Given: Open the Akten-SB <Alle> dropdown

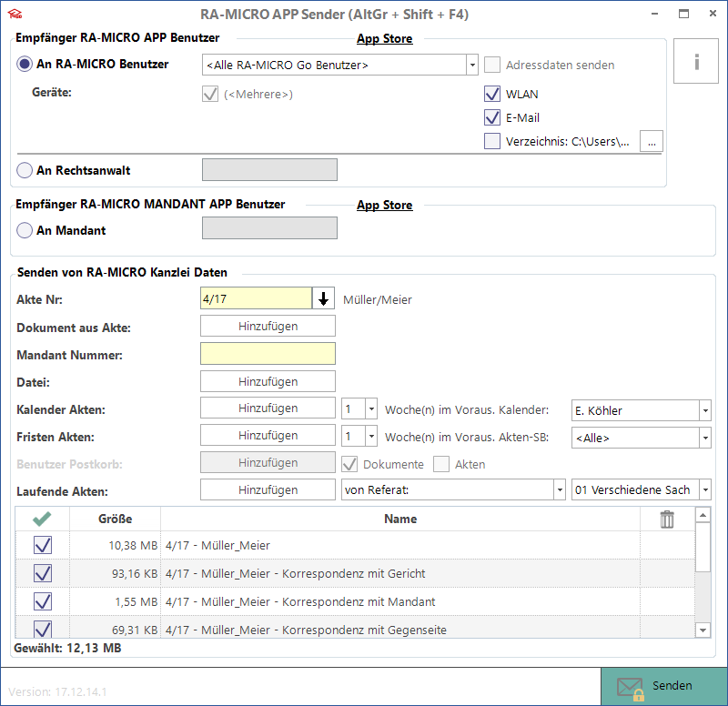Looking at the screenshot, I should coord(705,438).
